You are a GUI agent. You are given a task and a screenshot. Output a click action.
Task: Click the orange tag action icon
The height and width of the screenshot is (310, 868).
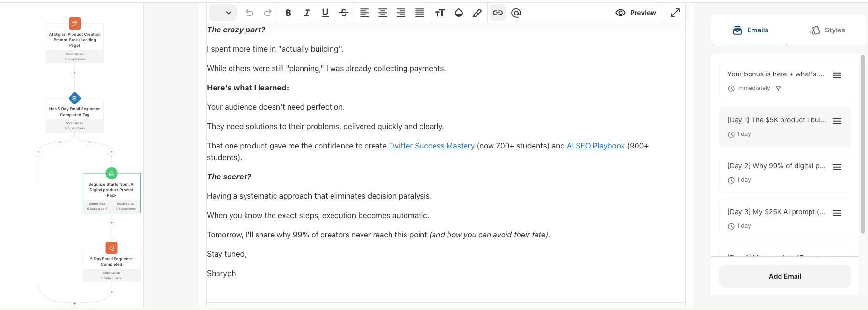[112, 248]
